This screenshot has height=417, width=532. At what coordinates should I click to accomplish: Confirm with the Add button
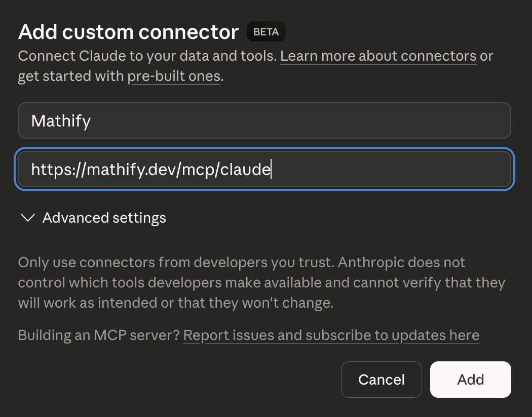click(470, 380)
